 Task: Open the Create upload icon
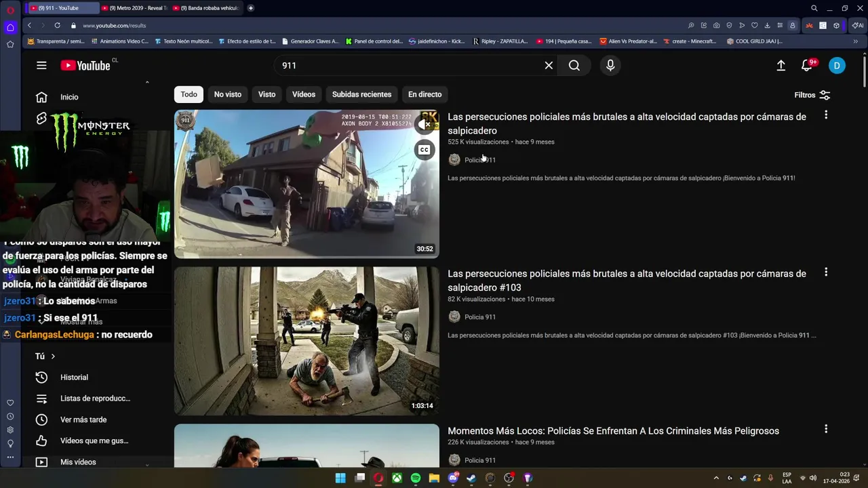pos(781,65)
